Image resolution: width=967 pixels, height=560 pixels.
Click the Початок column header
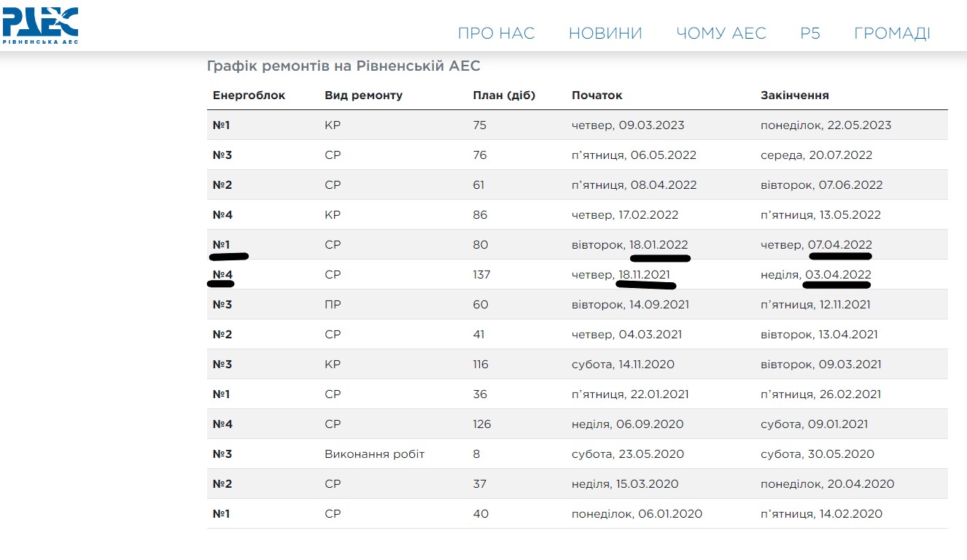[x=597, y=96]
